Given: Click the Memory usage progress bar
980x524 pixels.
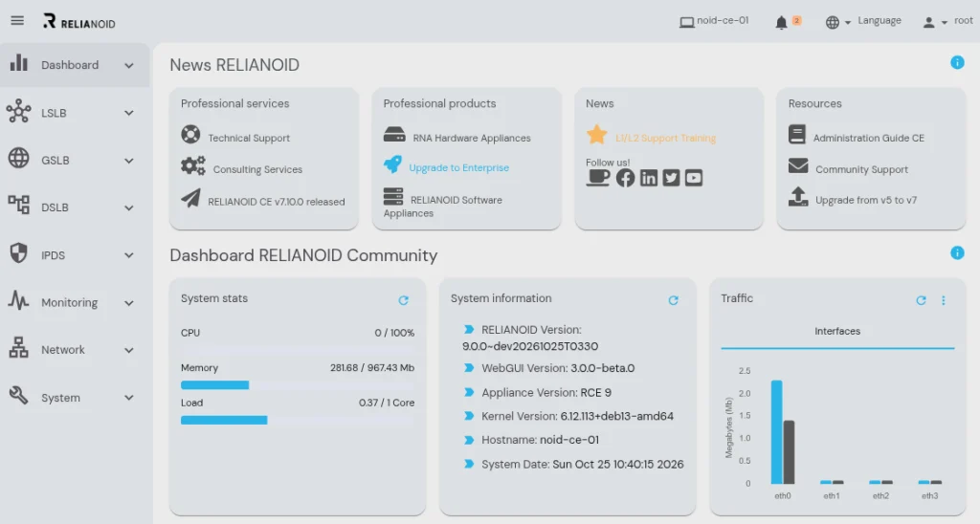Looking at the screenshot, I should click(x=298, y=384).
